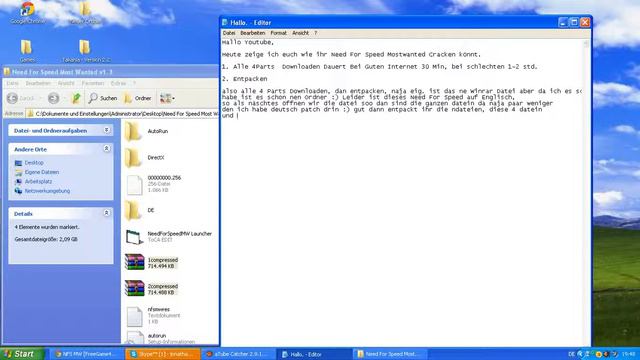Collapse the Andere Orte panel
The image size is (640, 360).
point(107,149)
